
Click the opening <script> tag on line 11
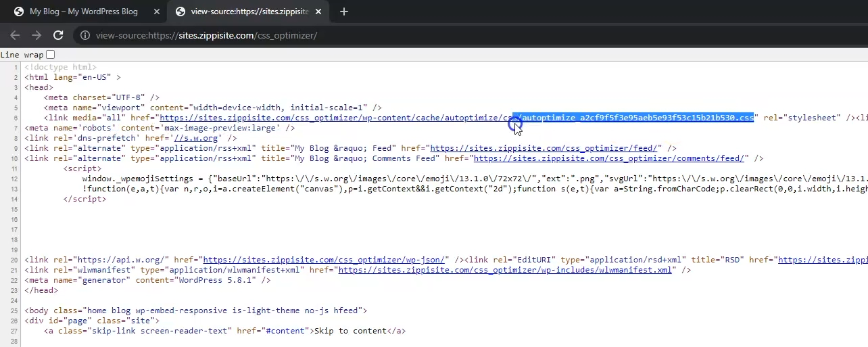82,168
